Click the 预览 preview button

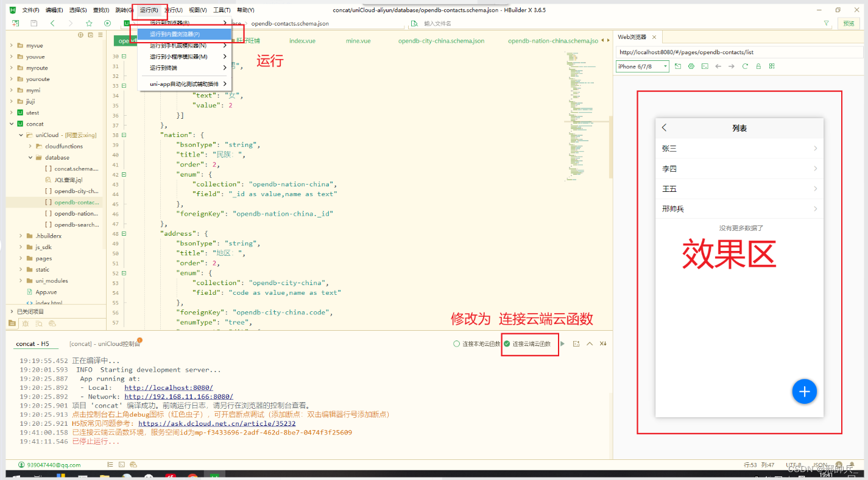[849, 23]
